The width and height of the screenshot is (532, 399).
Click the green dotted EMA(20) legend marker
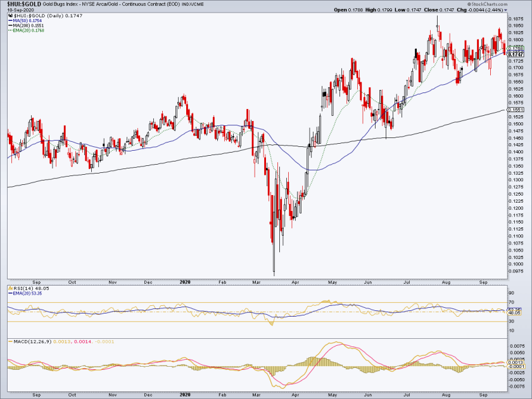[10, 30]
